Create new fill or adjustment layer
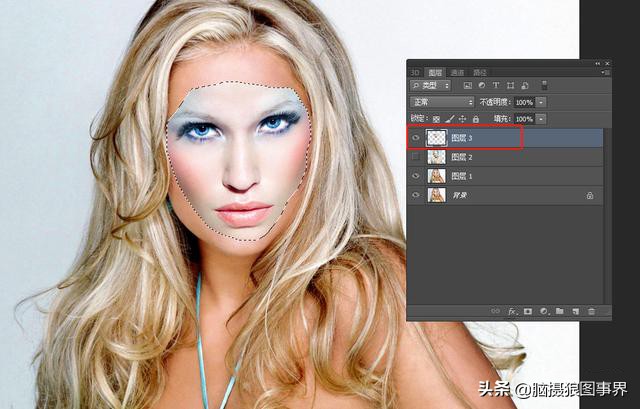This screenshot has height=409, width=640. click(x=544, y=311)
